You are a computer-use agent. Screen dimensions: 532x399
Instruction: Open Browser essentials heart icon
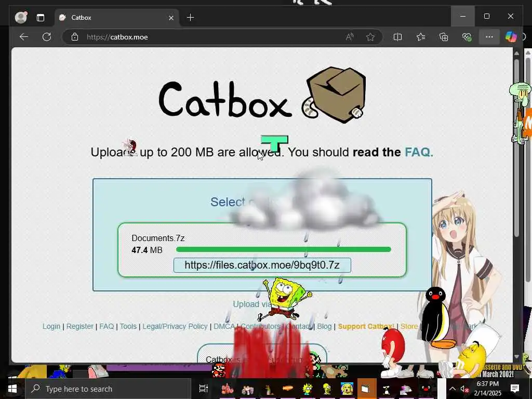467,37
